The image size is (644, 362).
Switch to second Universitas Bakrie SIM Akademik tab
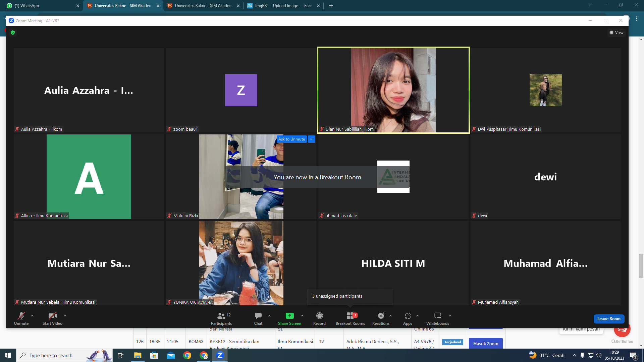(203, 6)
